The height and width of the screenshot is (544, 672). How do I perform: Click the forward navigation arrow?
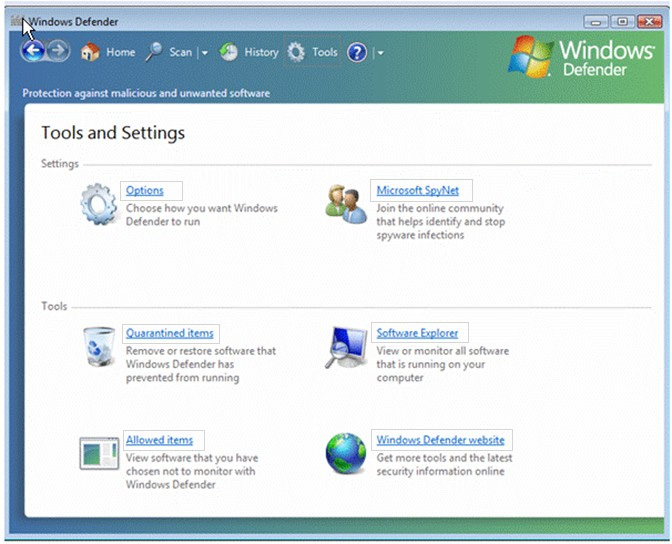click(x=58, y=51)
